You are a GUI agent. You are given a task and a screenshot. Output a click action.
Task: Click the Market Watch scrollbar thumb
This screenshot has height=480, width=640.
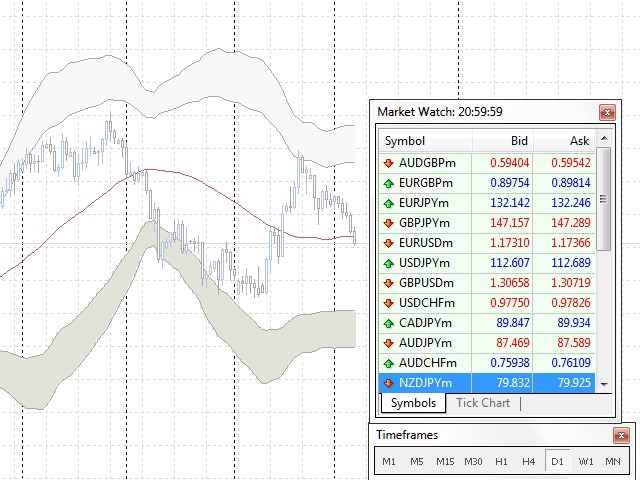pos(604,199)
